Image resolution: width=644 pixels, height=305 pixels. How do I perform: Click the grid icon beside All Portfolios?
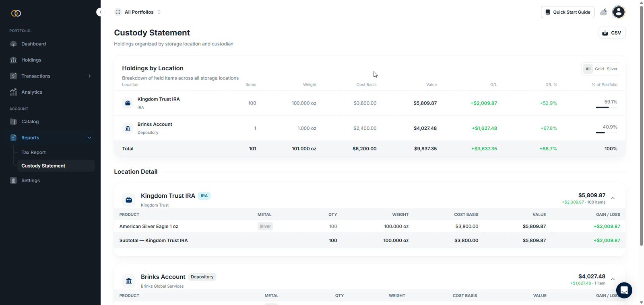coord(118,12)
